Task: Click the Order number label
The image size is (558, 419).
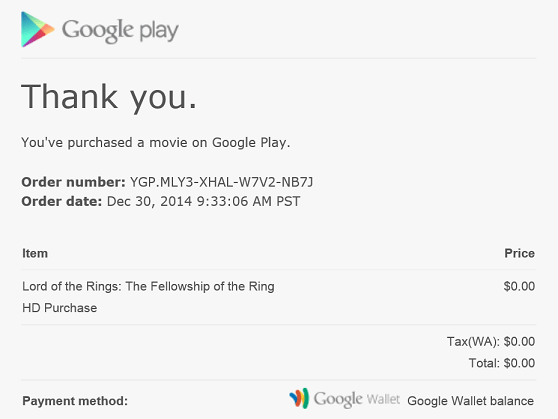Action: click(73, 182)
